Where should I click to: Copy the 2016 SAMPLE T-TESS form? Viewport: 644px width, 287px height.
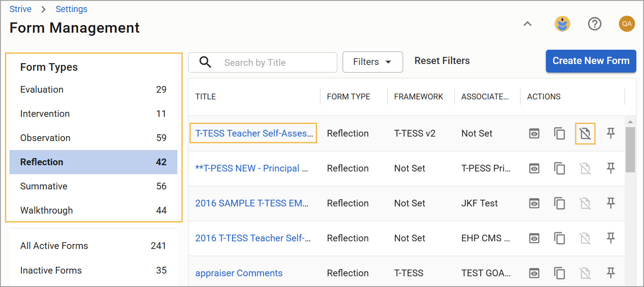[x=559, y=203]
